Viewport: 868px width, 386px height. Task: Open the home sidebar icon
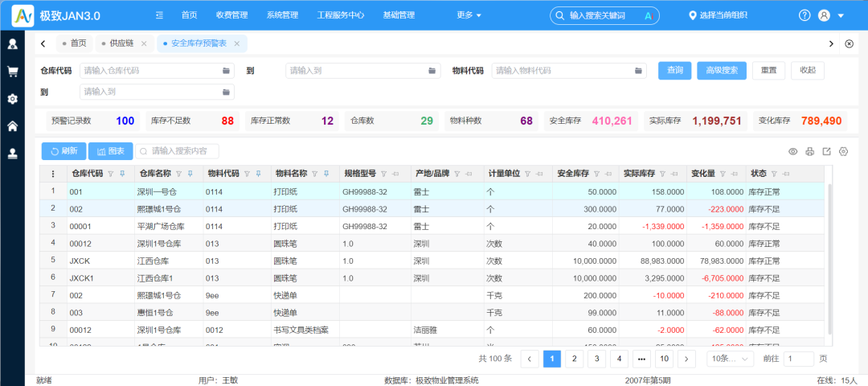point(12,126)
